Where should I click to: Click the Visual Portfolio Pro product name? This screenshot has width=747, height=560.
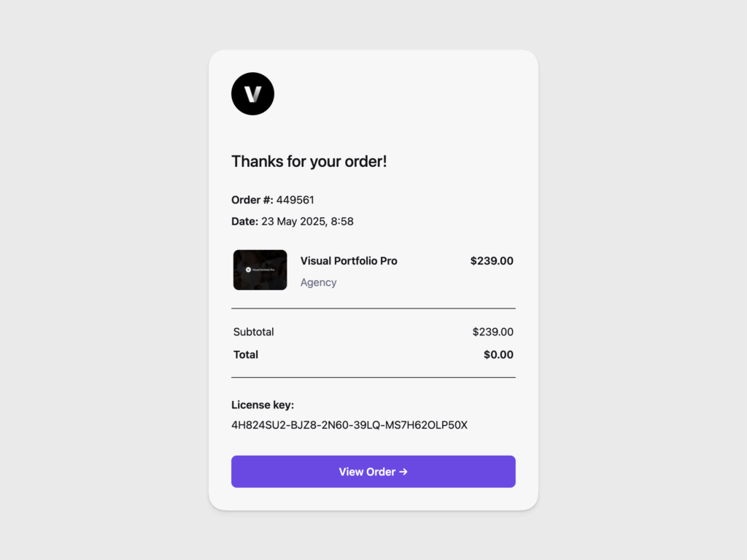(x=349, y=261)
